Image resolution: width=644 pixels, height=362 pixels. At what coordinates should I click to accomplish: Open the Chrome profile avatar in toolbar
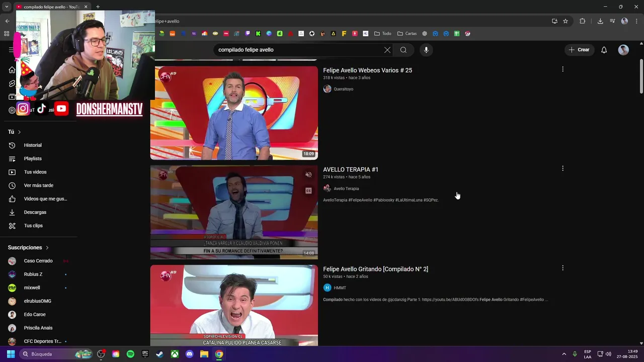tap(624, 21)
